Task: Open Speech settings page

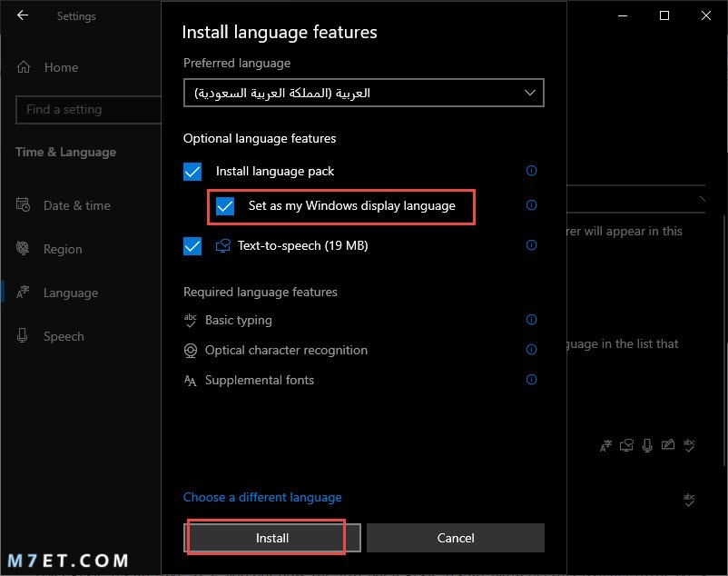Action: pyautogui.click(x=64, y=336)
